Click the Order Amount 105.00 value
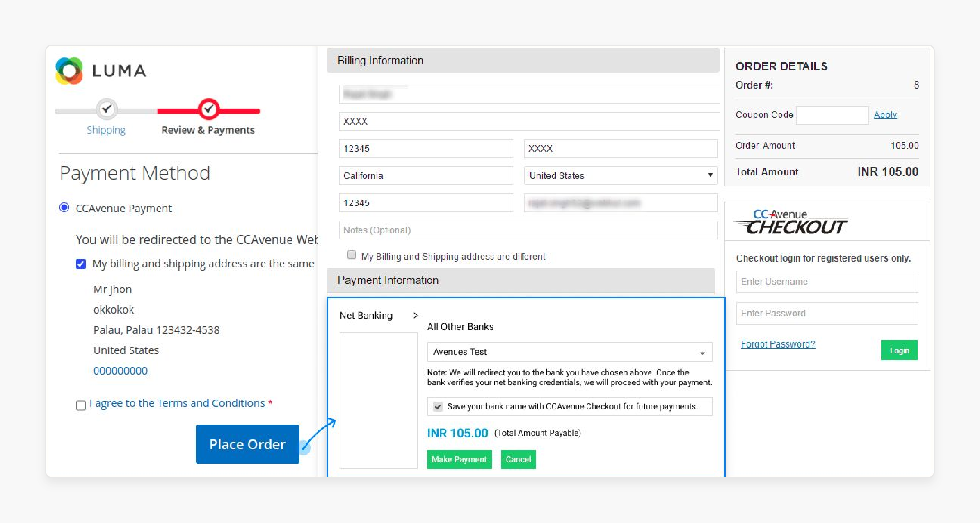Viewport: 980px width, 523px height. point(905,146)
